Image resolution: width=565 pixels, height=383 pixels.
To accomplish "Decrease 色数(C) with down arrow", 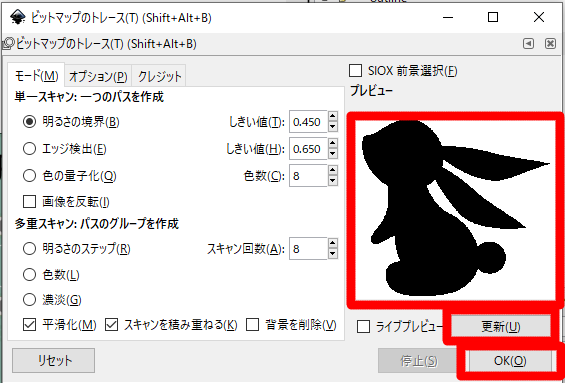I will pyautogui.click(x=333, y=181).
